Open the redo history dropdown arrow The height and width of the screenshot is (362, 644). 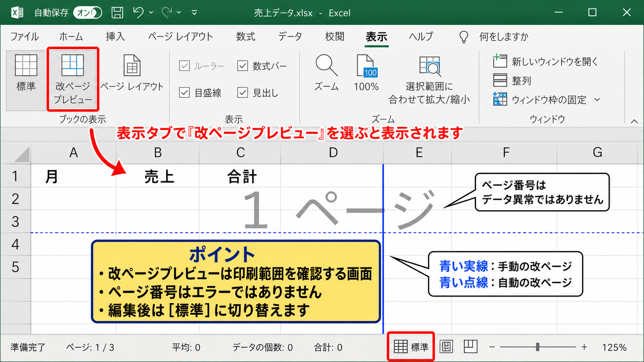[x=179, y=13]
